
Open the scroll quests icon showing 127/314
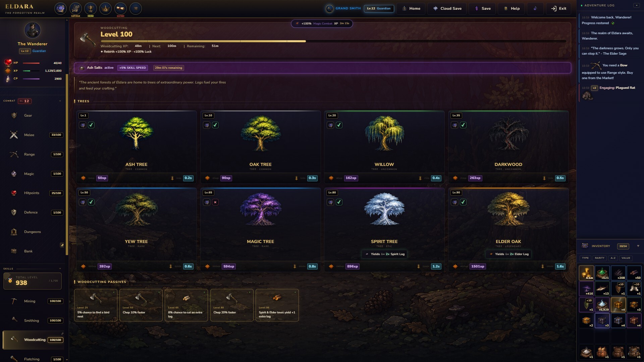(x=75, y=8)
